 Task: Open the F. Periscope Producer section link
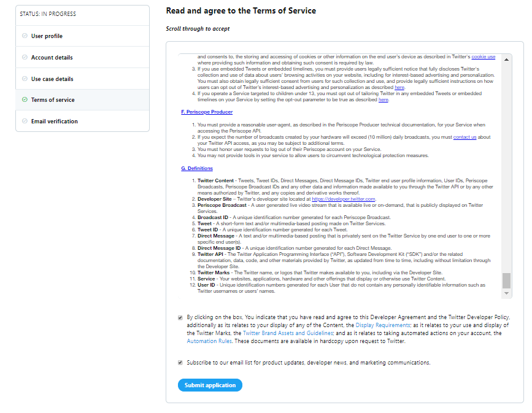click(207, 112)
